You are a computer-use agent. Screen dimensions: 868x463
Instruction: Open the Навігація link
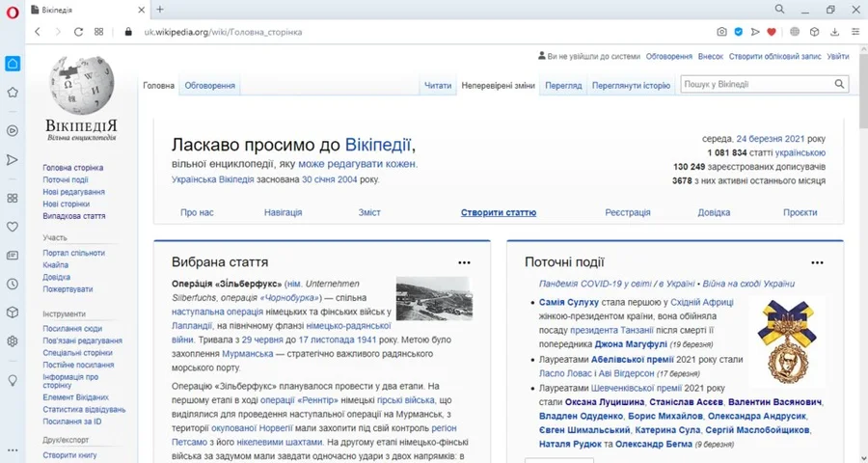(284, 212)
